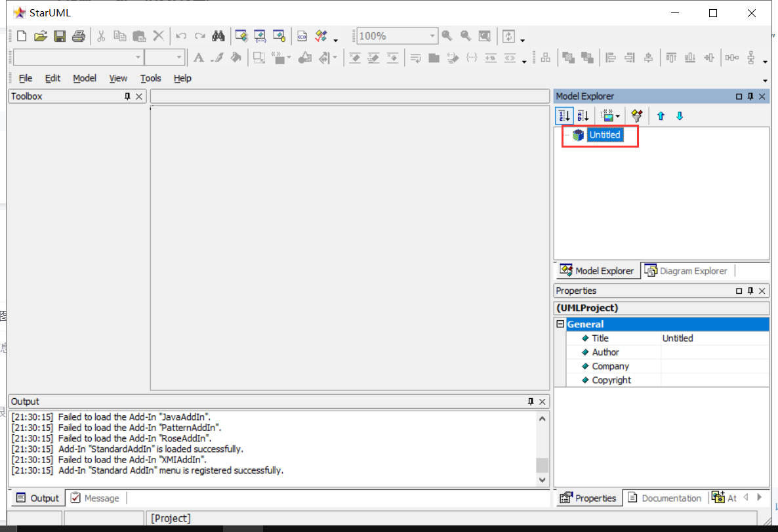Undo the last action
Viewport: 778px width, 532px height.
coord(181,36)
